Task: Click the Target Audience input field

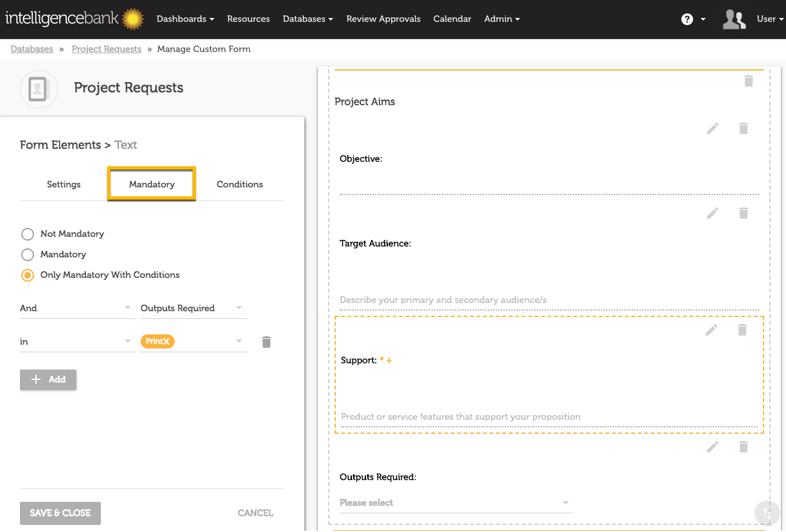Action: click(549, 300)
